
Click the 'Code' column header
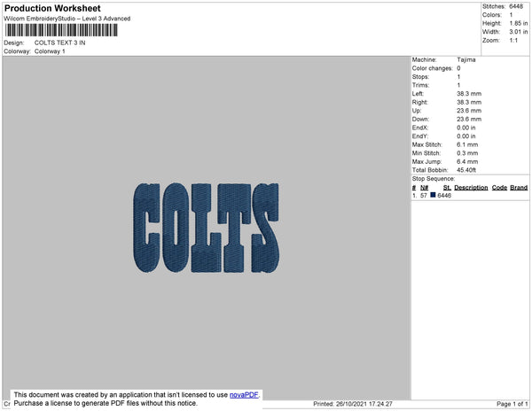coord(499,188)
